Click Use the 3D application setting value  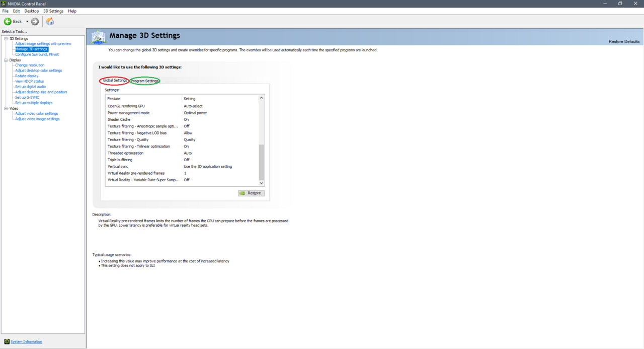pyautogui.click(x=208, y=167)
